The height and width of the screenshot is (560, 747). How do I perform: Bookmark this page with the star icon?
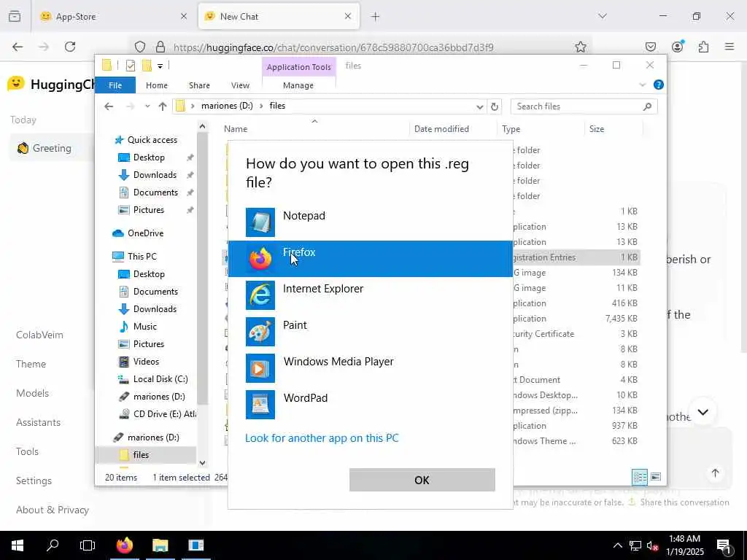coord(580,47)
